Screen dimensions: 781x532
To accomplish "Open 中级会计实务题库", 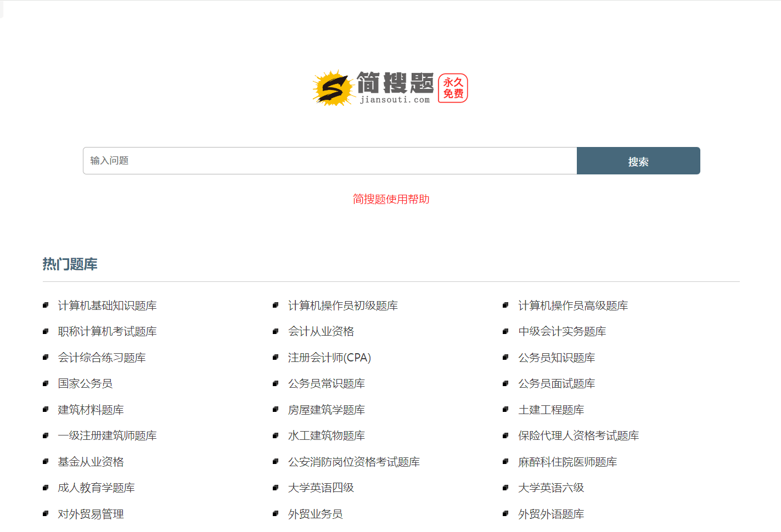I will (x=561, y=331).
